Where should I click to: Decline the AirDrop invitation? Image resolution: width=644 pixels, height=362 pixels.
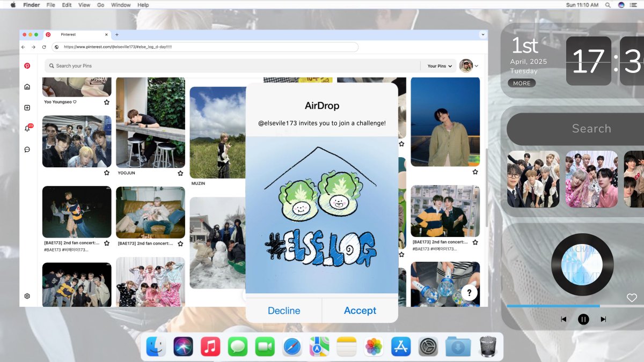284,311
